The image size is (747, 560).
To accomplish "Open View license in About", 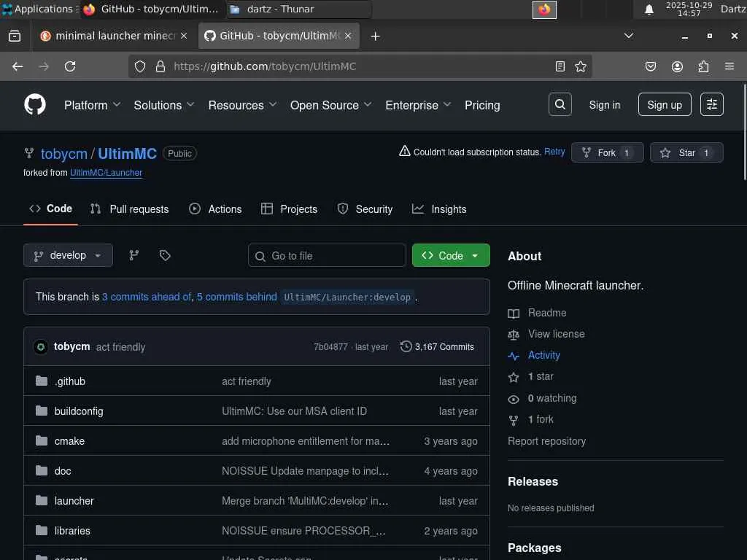I will 557,334.
